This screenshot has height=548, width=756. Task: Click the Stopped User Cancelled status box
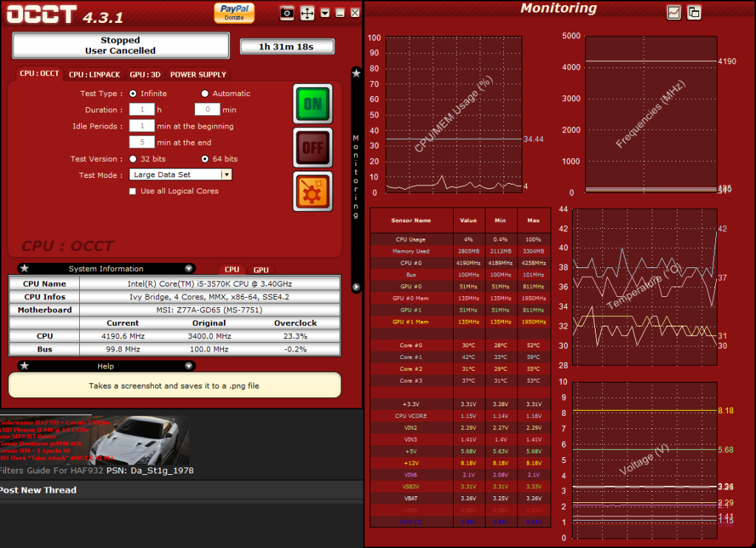(120, 45)
